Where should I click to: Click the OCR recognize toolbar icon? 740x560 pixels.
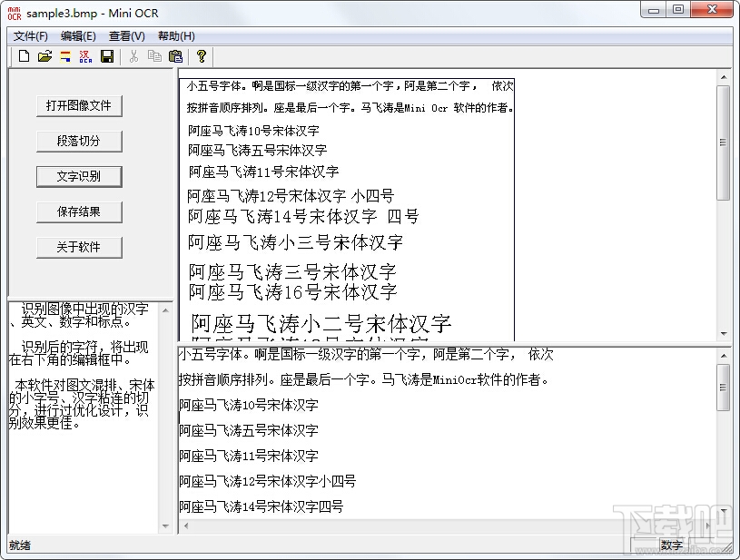[x=86, y=56]
